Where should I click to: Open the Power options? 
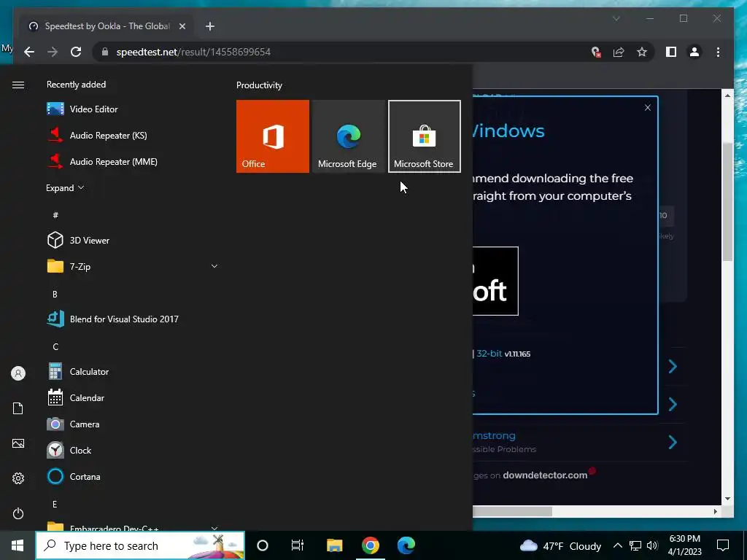(x=18, y=513)
